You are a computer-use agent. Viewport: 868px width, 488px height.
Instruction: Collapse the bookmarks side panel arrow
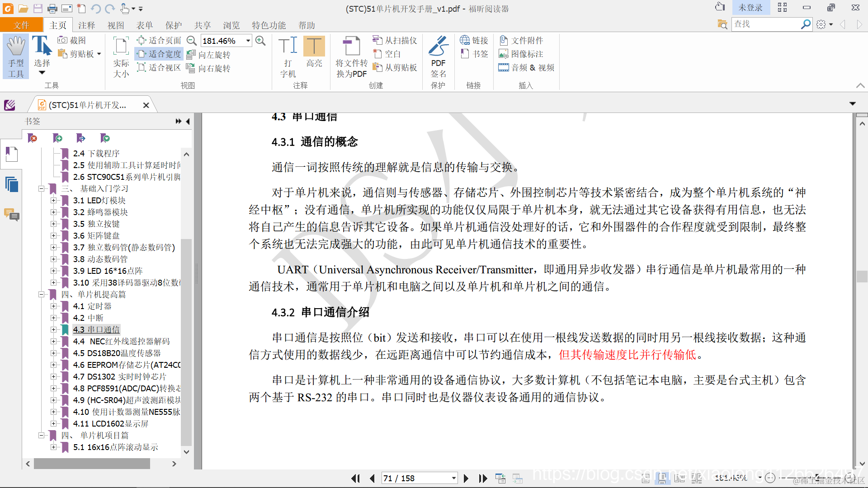click(x=188, y=121)
